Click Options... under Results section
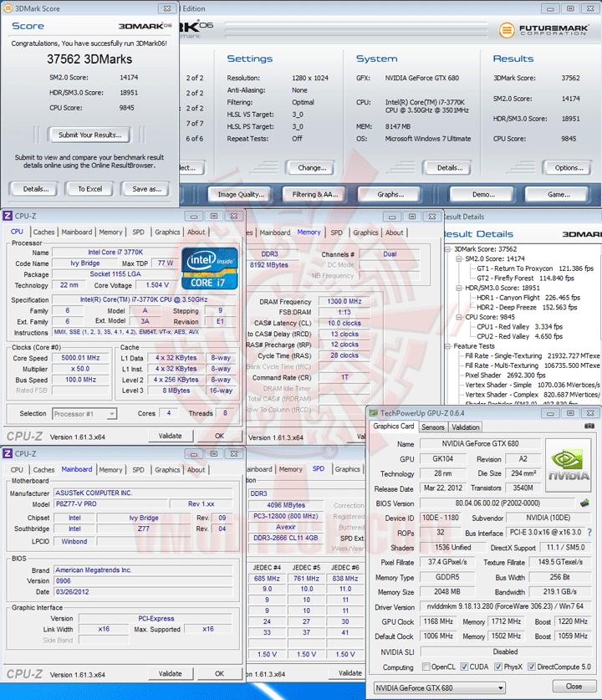Viewport: 602px width, 700px height. coord(569,168)
